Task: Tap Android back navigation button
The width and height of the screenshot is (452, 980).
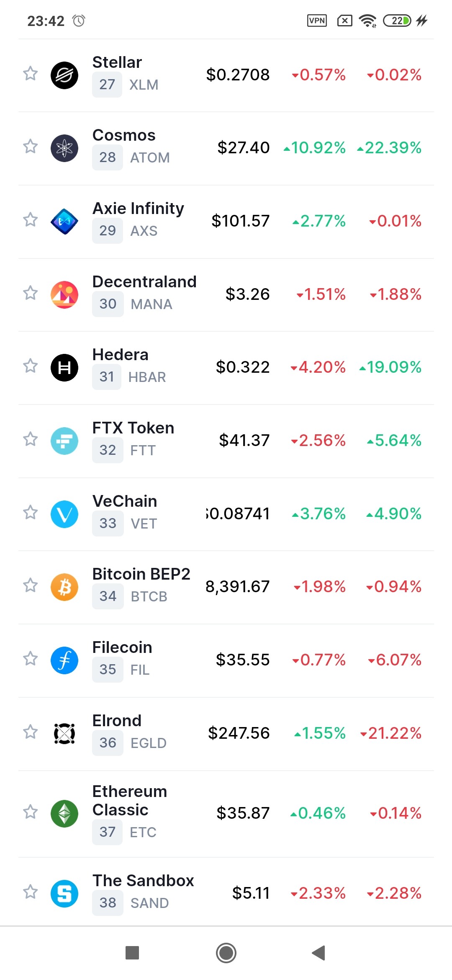Action: coord(318,953)
